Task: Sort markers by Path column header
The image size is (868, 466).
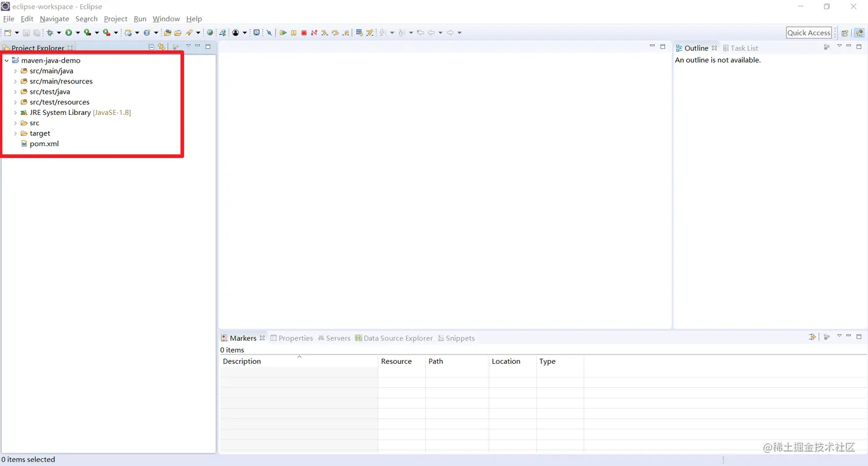Action: 457,361
